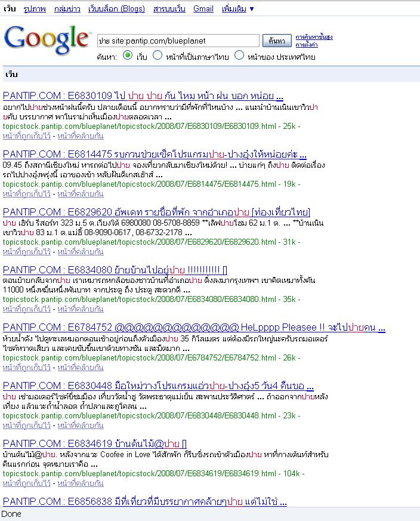The image size is (420, 521).
Task: Open result titled PANTIP.COM : E6830448
Action: [x=158, y=386]
